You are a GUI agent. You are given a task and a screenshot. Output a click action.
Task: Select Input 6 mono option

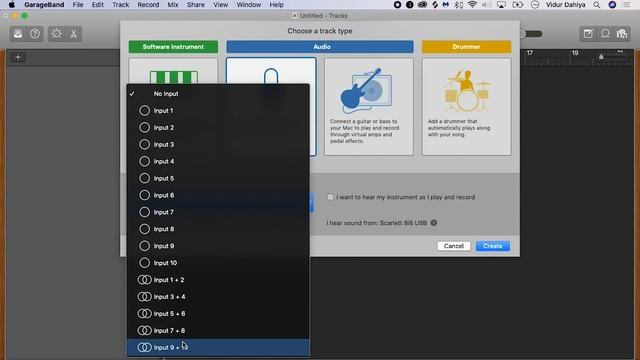tap(218, 196)
